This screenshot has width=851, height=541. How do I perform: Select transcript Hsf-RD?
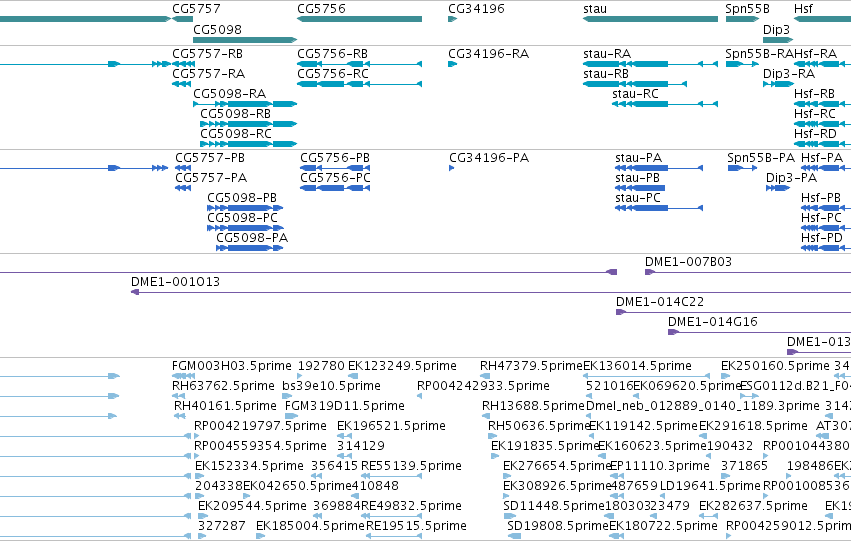[815, 133]
